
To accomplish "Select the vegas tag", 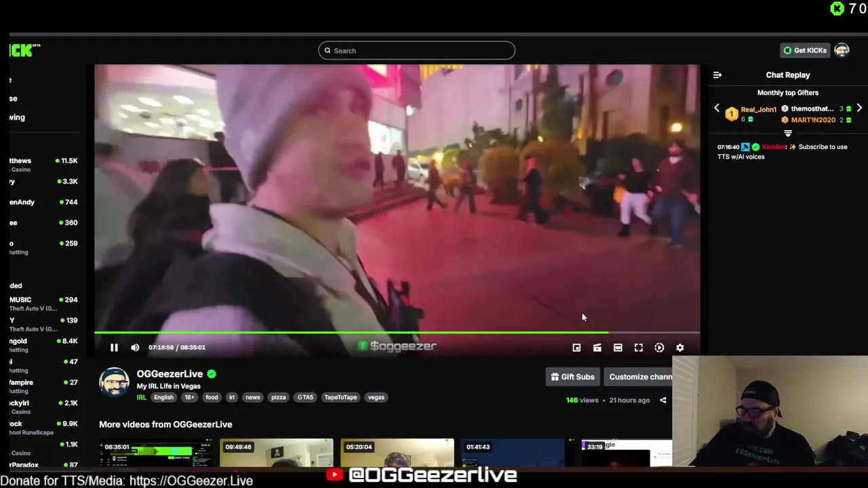I will (x=376, y=398).
